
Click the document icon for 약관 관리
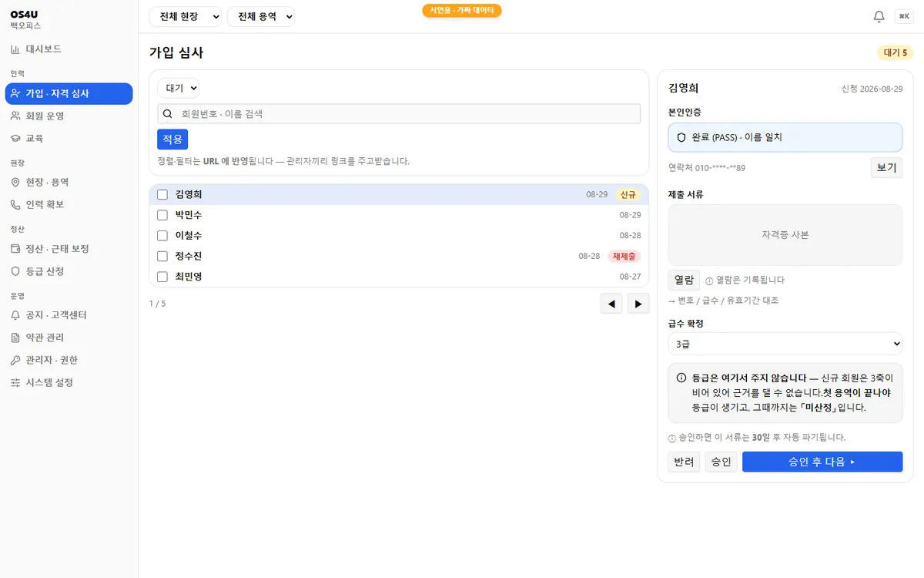pos(15,338)
